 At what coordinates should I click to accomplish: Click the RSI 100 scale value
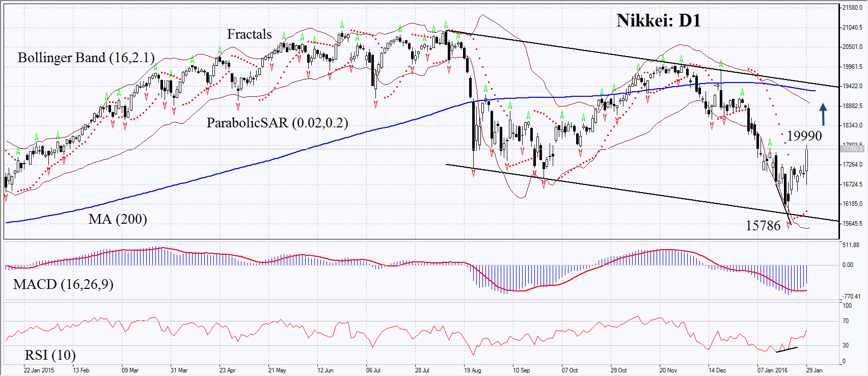click(x=847, y=306)
